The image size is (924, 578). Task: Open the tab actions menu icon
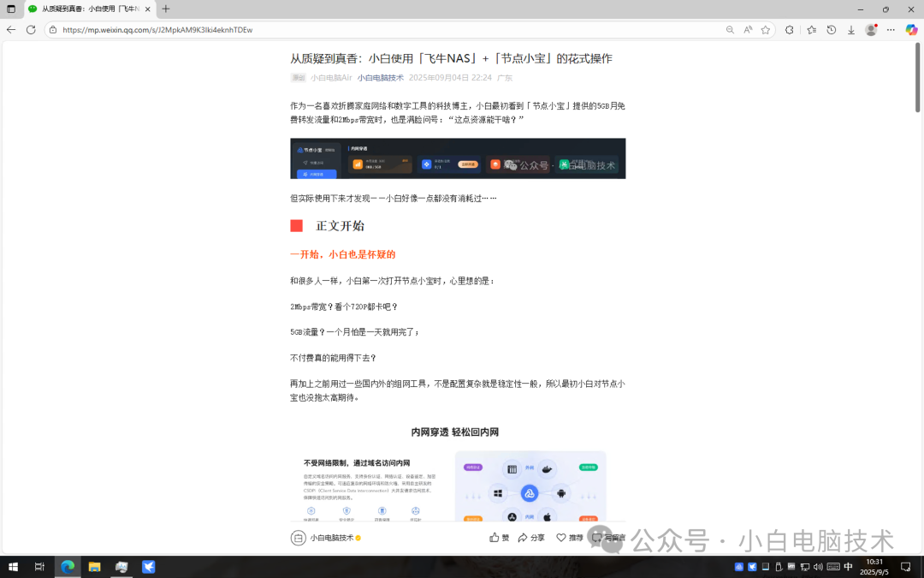tap(10, 9)
